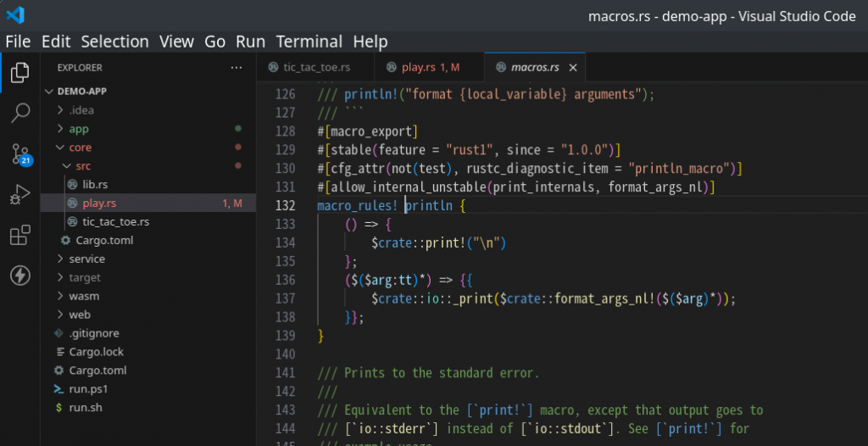Expand the web folder

(x=60, y=315)
